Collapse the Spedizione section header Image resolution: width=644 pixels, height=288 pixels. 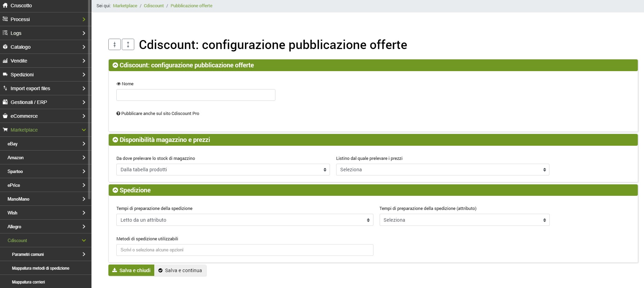tap(116, 190)
